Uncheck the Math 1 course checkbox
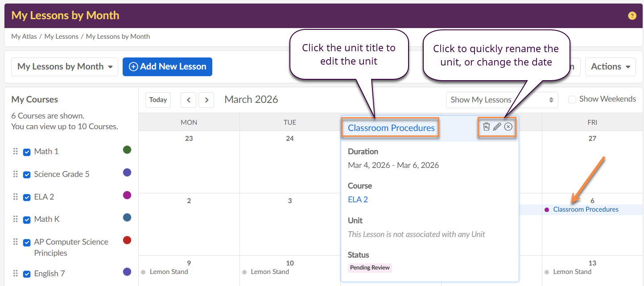Image resolution: width=644 pixels, height=286 pixels. click(27, 152)
